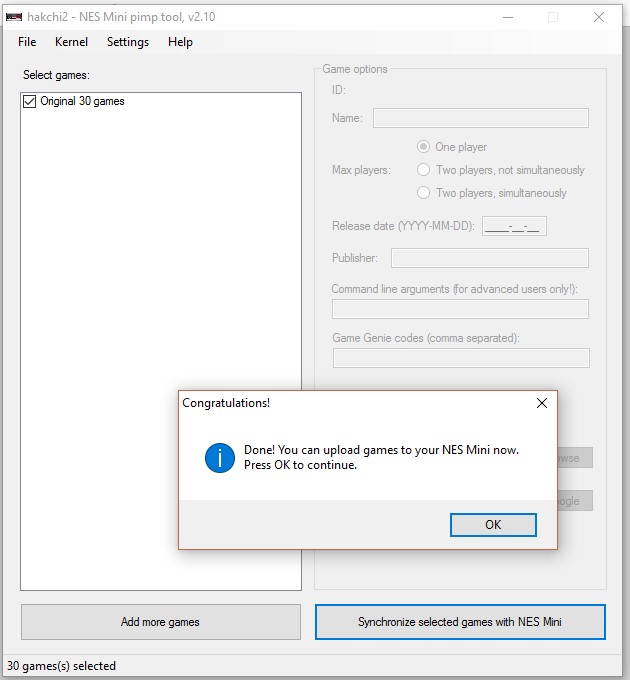Click the Game Genie codes field

(x=460, y=358)
